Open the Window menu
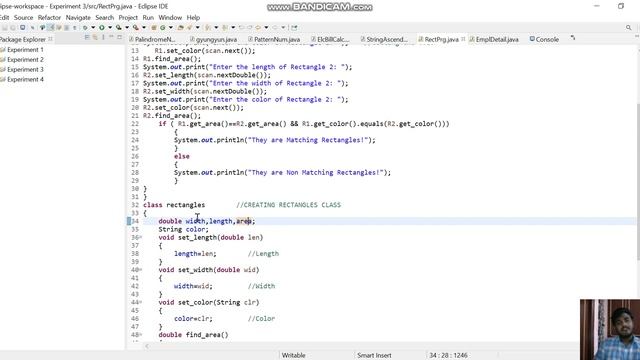This screenshot has height=360, width=640. pyautogui.click(x=170, y=18)
